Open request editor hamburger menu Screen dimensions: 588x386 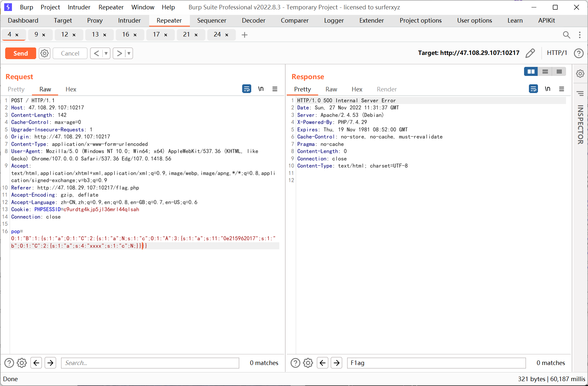click(x=275, y=89)
